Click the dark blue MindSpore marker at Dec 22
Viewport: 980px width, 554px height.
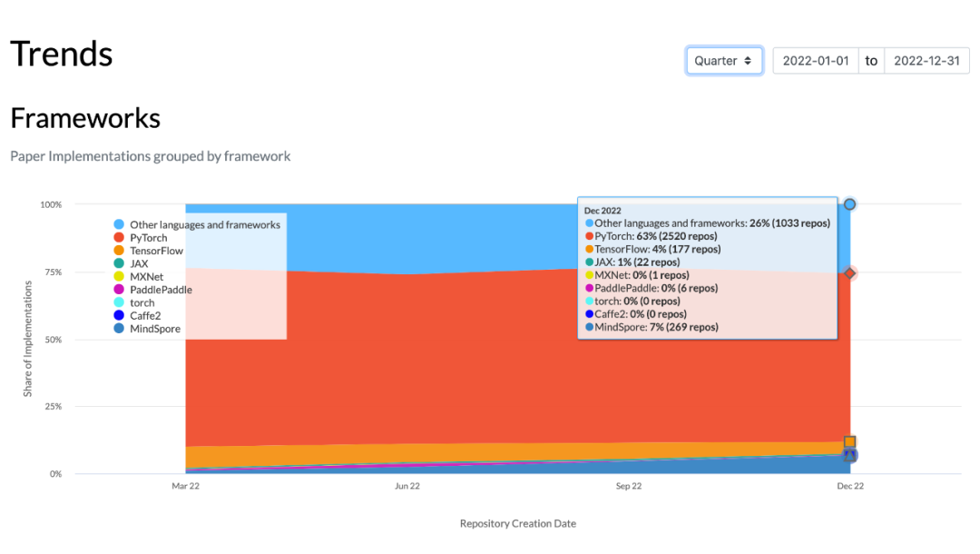point(849,456)
